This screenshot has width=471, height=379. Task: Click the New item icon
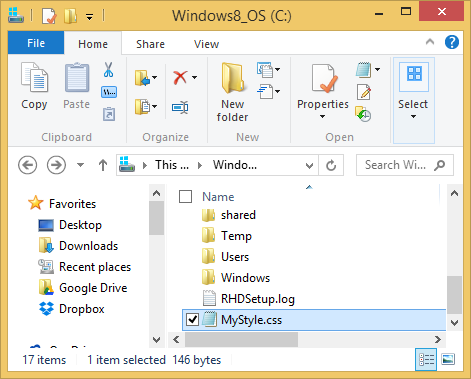(x=265, y=69)
